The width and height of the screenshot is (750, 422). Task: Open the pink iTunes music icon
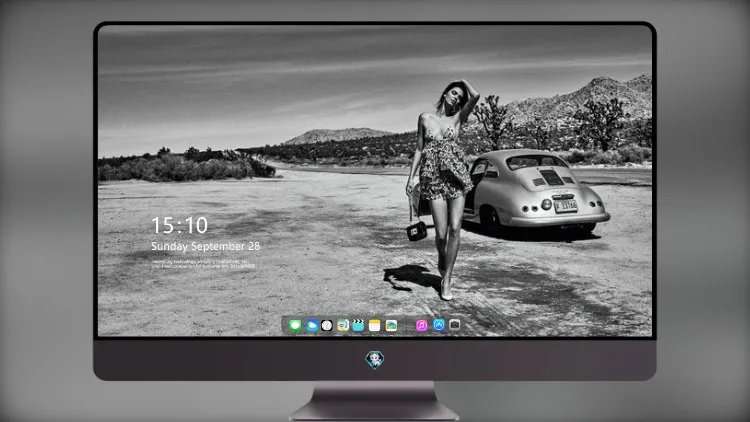pyautogui.click(x=421, y=326)
